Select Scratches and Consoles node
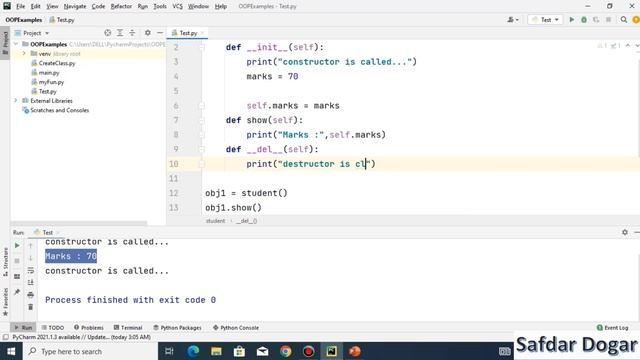Viewport: 640px width, 360px height. [56, 110]
